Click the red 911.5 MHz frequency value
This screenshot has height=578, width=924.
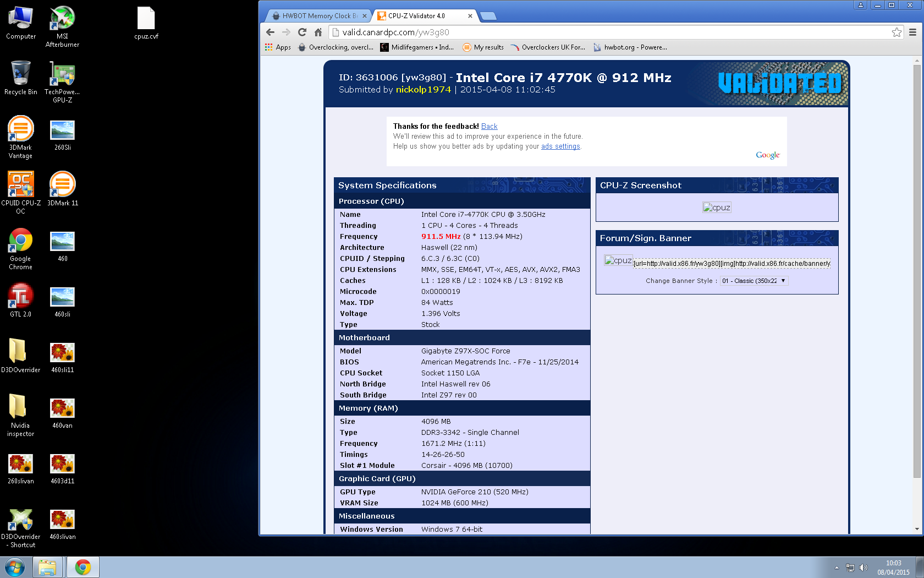coord(441,237)
